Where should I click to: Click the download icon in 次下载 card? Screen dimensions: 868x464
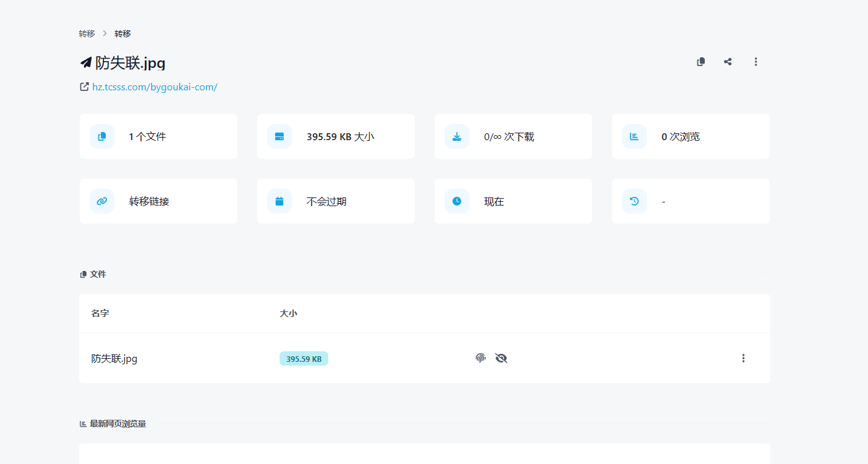[x=457, y=136]
